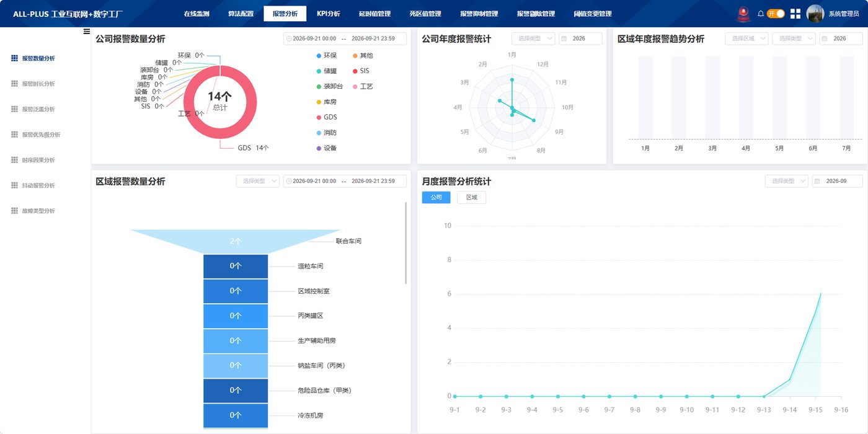868x434 pixels.
Task: Click clock icon in 区域报警数量分析 date range
Action: click(x=289, y=181)
